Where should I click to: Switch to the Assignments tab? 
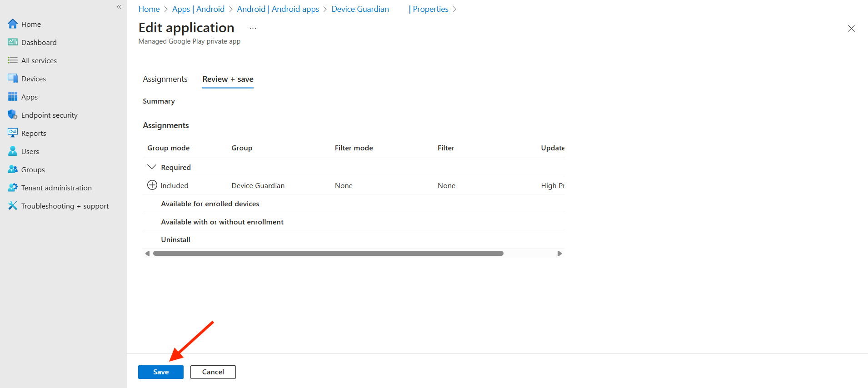click(165, 79)
